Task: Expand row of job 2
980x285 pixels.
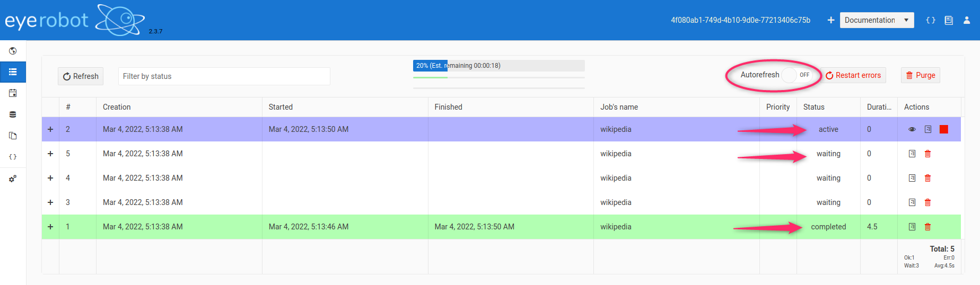Action: point(50,129)
